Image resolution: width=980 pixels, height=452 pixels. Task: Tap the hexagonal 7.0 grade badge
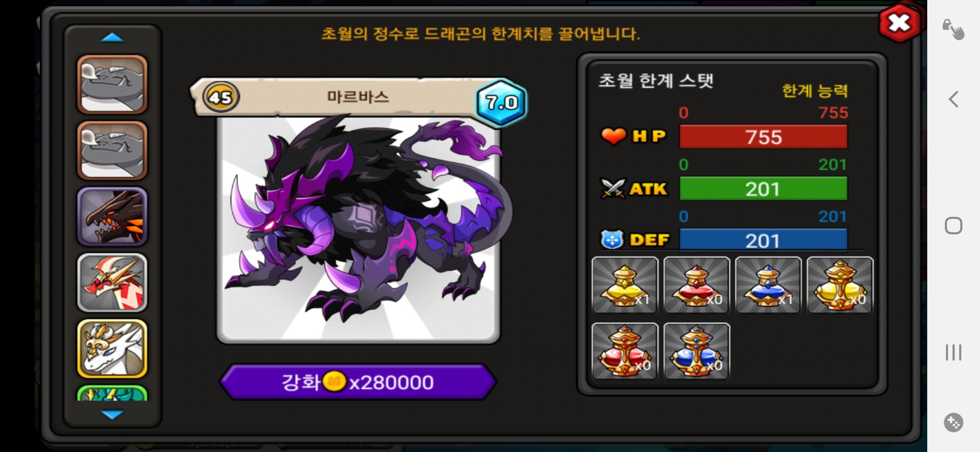501,102
